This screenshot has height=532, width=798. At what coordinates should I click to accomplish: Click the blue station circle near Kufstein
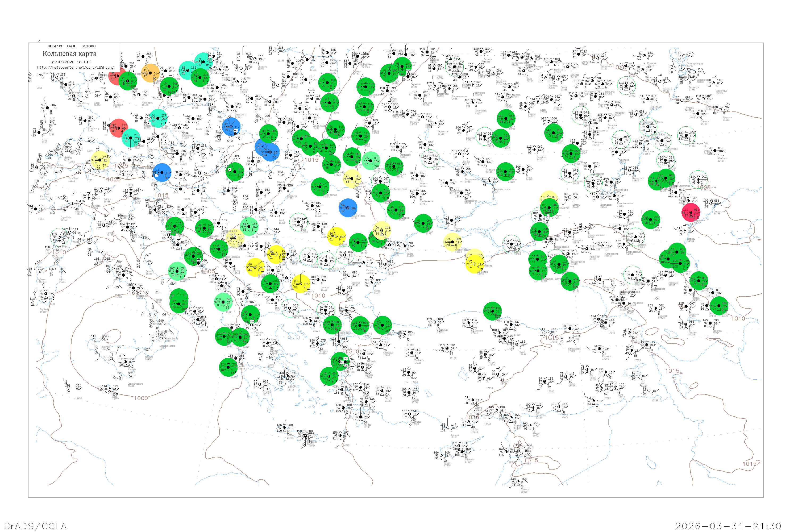point(162,172)
